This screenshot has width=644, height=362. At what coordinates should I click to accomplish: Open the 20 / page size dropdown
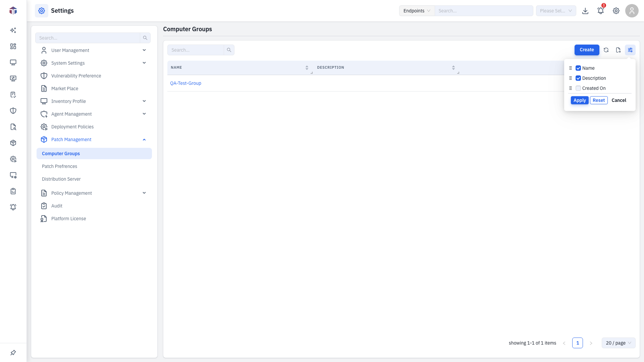pos(619,343)
